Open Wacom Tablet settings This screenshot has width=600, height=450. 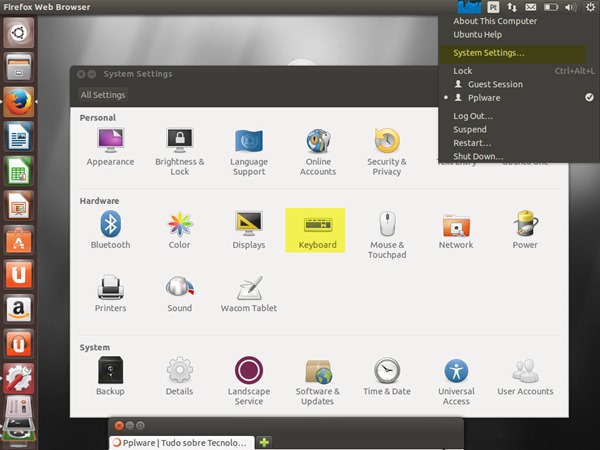tap(249, 293)
